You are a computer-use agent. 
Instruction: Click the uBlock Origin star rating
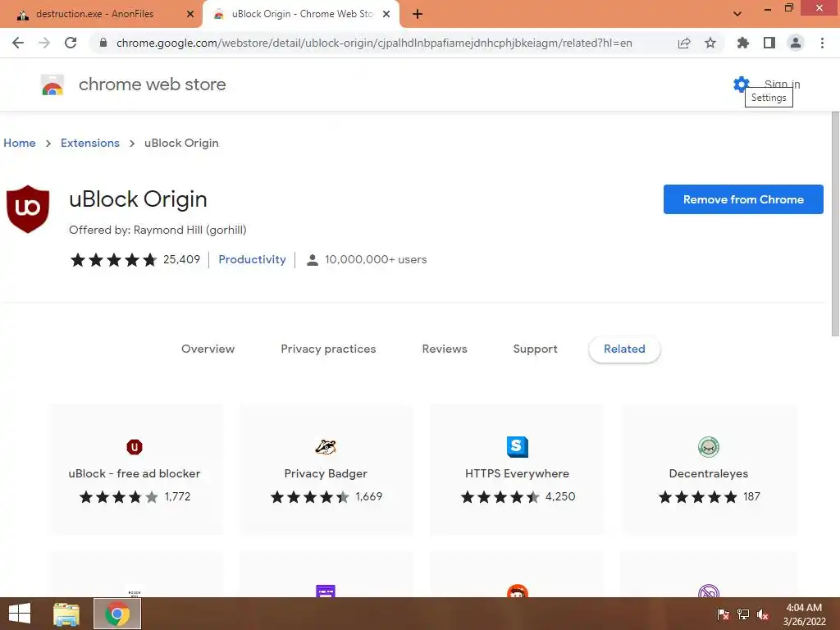[x=113, y=260]
